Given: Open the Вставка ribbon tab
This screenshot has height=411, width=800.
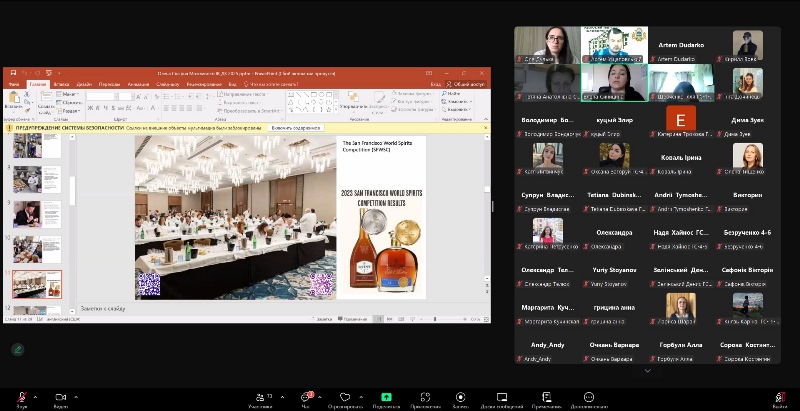Looking at the screenshot, I should click(59, 84).
